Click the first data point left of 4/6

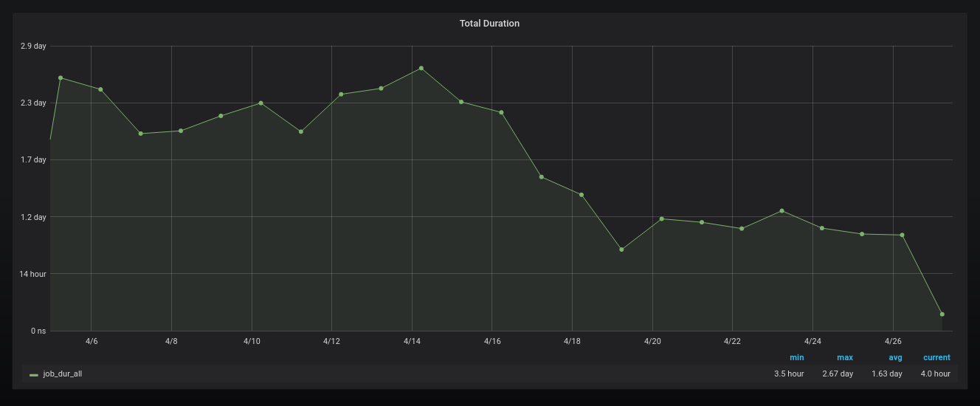(61, 78)
